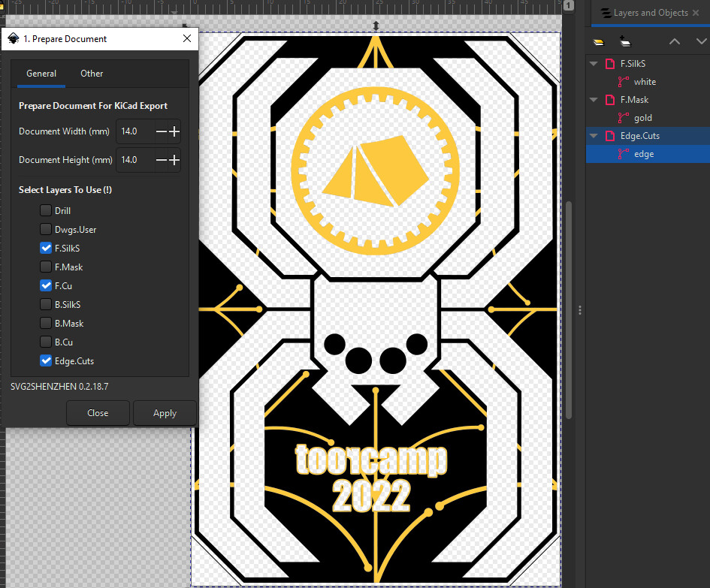This screenshot has height=588, width=710.
Task: Click the Inkscape icon in dialog title
Action: coord(13,39)
